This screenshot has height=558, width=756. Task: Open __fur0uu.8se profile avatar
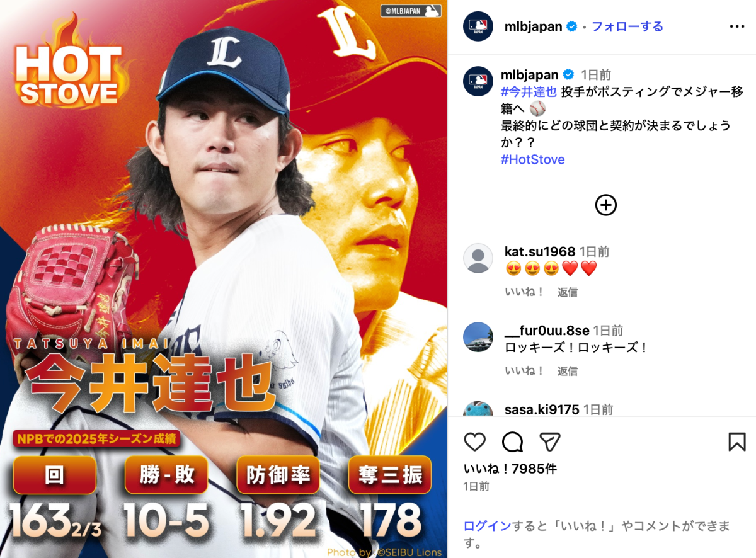(x=478, y=337)
